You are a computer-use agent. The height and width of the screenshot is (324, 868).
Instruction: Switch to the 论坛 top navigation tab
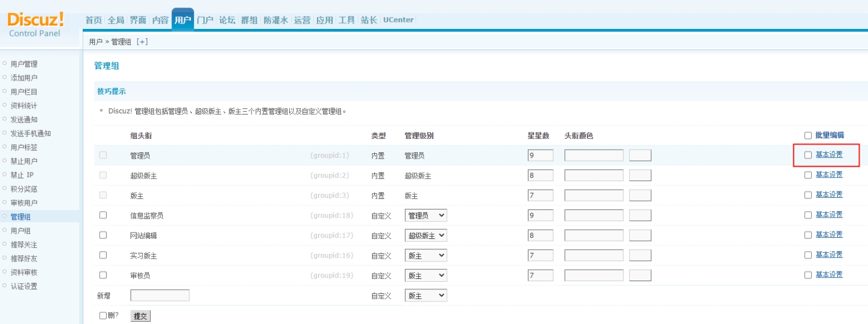[227, 20]
